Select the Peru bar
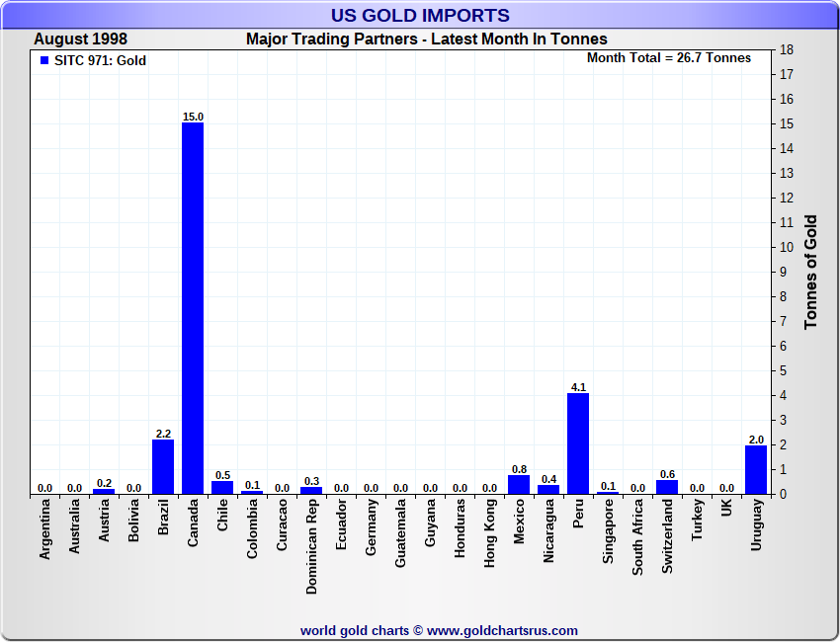This screenshot has width=840, height=642. (x=578, y=443)
